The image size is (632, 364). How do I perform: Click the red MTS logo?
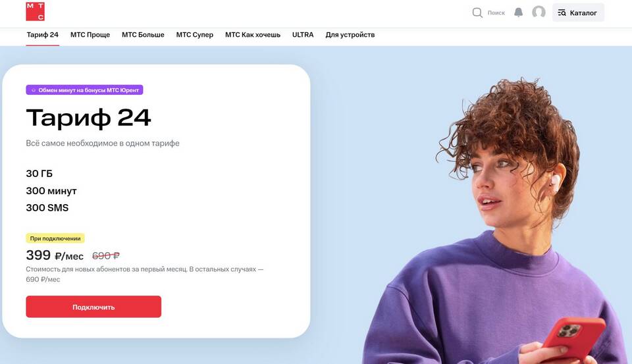[x=35, y=11]
